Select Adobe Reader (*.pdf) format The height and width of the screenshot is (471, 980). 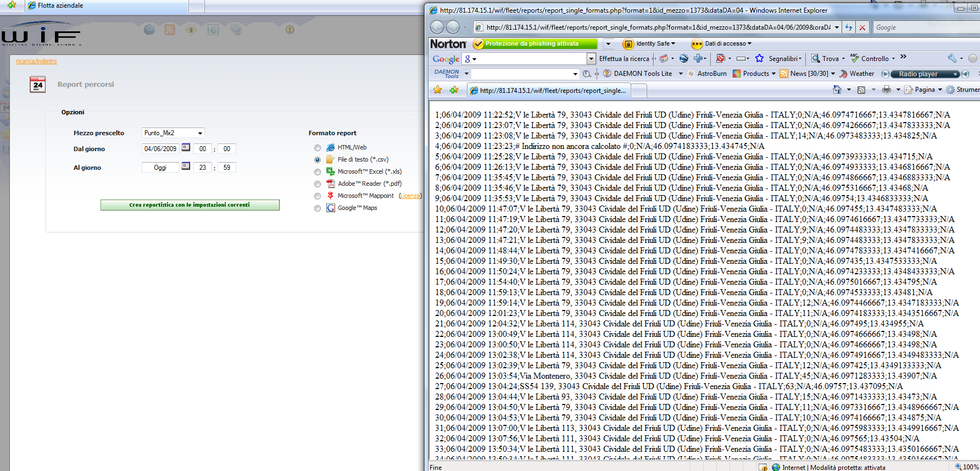click(x=318, y=184)
